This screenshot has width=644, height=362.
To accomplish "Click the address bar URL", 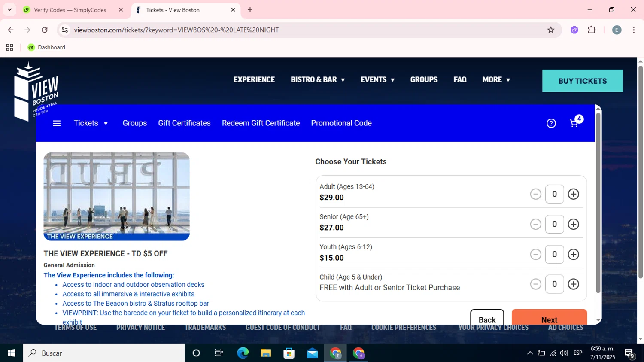I will (x=176, y=30).
